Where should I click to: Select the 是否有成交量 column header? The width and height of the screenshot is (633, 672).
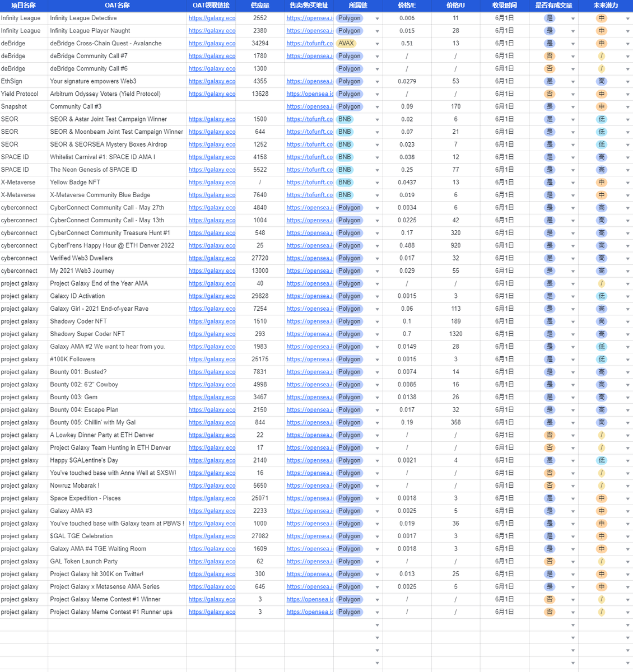553,6
